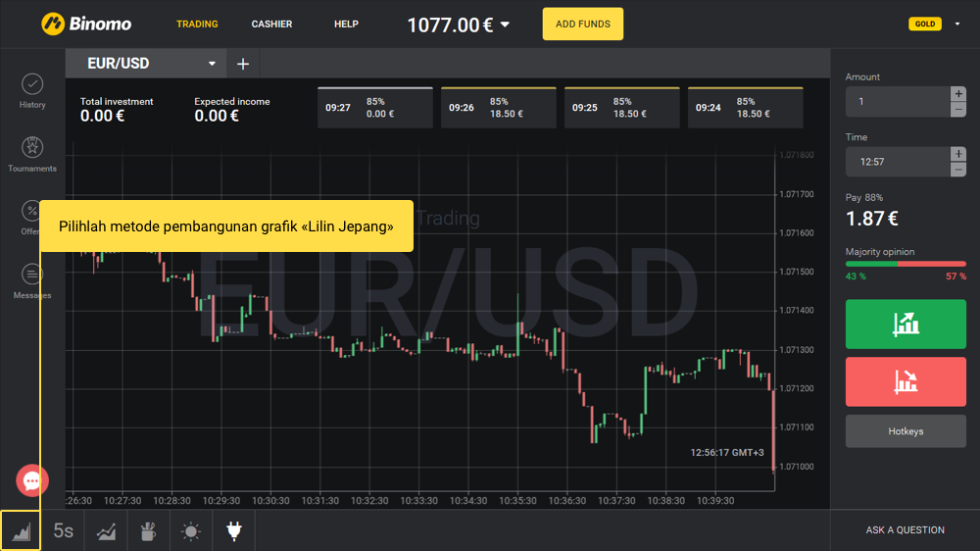Open History from the left sidebar
Viewport: 980px width, 551px height.
click(32, 90)
